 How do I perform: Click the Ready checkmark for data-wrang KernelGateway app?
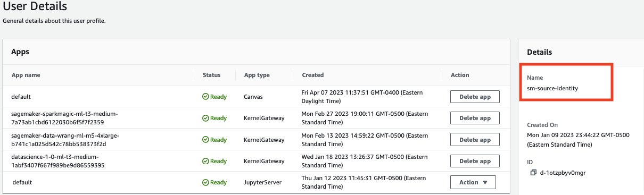coord(205,140)
